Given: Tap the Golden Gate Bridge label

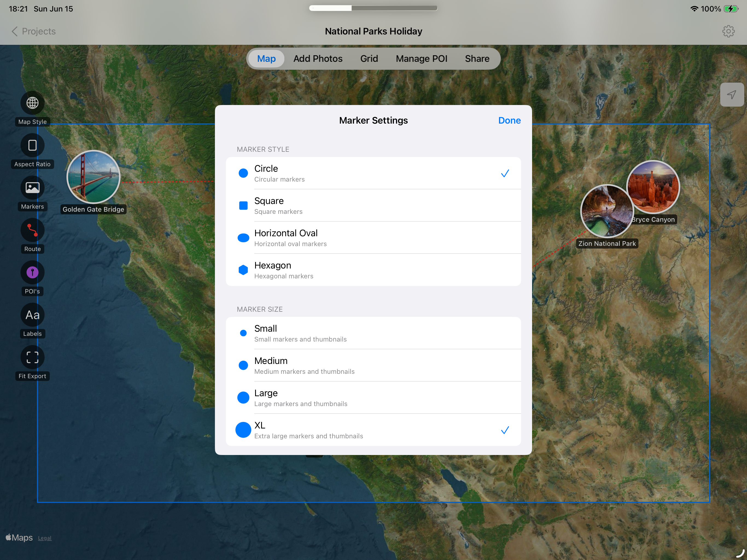Looking at the screenshot, I should tap(93, 209).
